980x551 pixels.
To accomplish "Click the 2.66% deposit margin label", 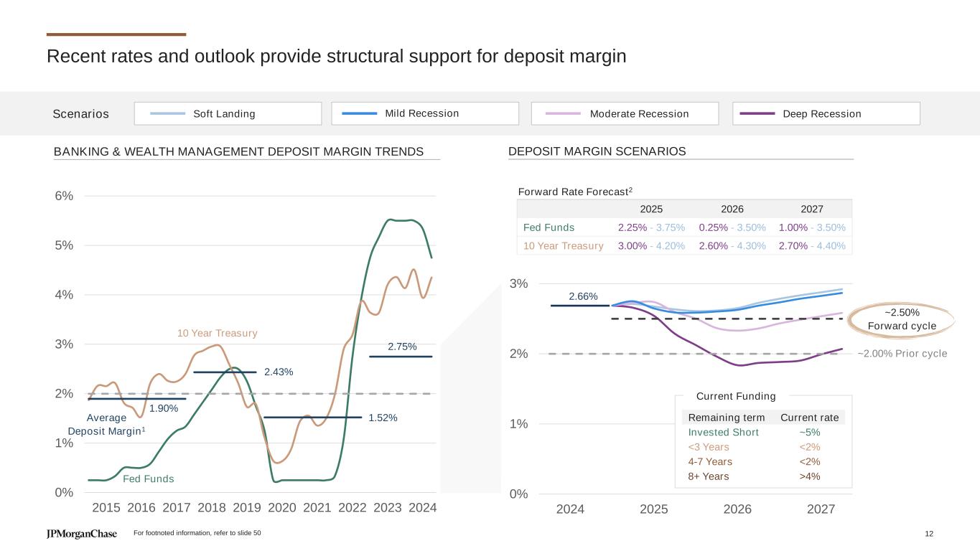I will 583,296.
